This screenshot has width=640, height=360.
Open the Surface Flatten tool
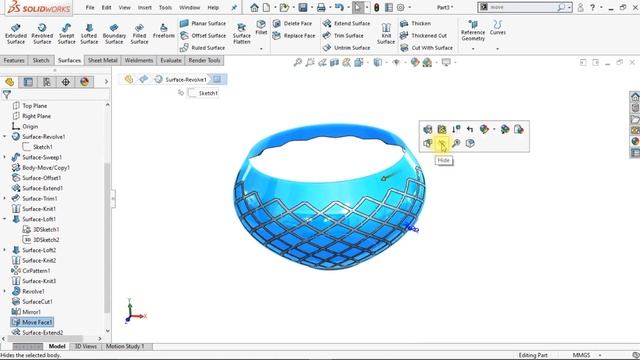[x=242, y=33]
